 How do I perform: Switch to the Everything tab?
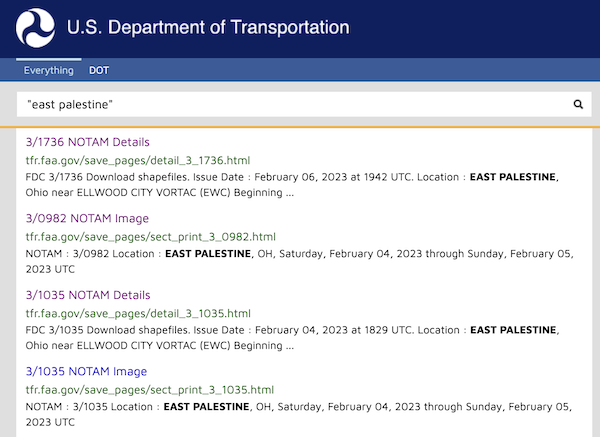tap(49, 71)
